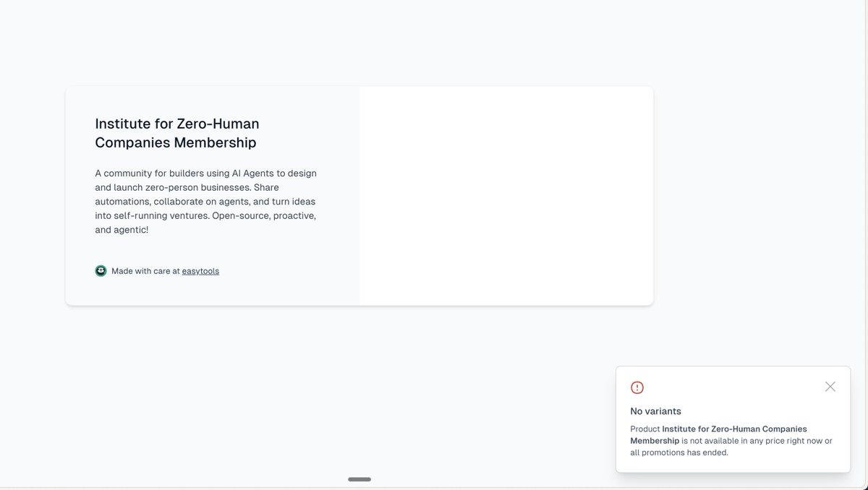Click the red error alert icon

[637, 387]
